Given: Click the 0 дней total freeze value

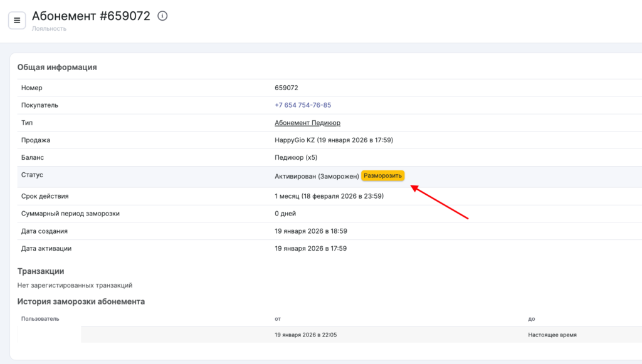Looking at the screenshot, I should click(x=285, y=214).
